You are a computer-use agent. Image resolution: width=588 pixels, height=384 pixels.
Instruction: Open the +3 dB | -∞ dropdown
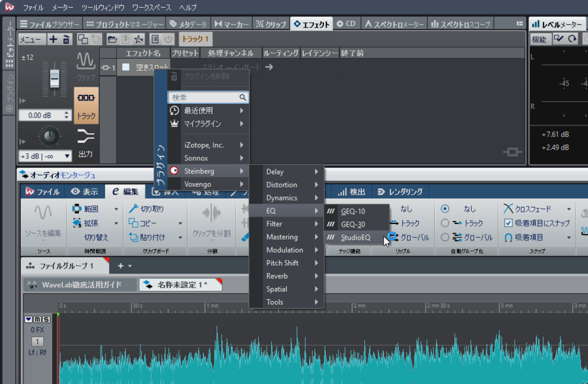(x=44, y=156)
